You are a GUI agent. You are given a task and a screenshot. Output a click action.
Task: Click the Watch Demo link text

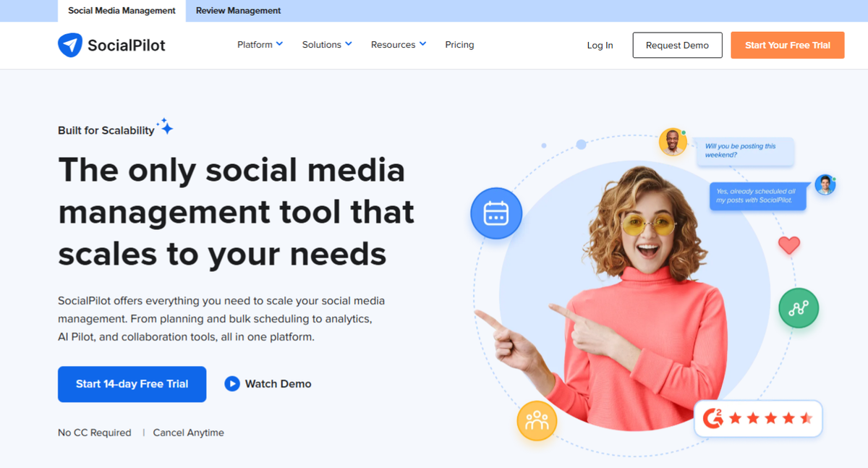278,384
